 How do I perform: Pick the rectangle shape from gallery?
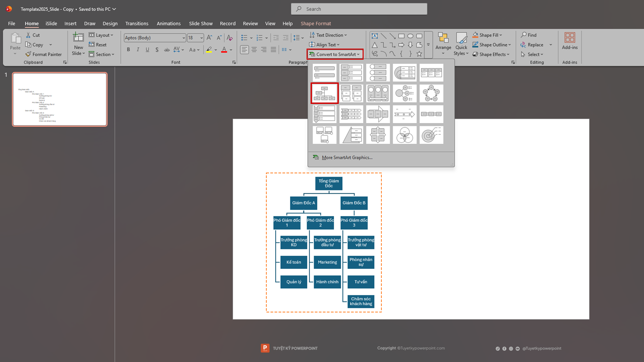401,36
